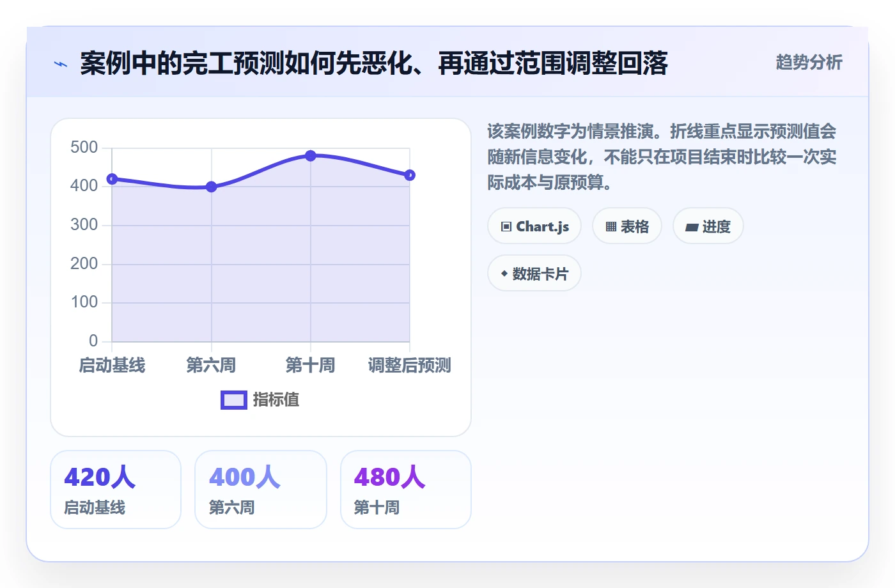Click the 200 y-axis value
Screen dimensions: 895x588
click(x=84, y=264)
